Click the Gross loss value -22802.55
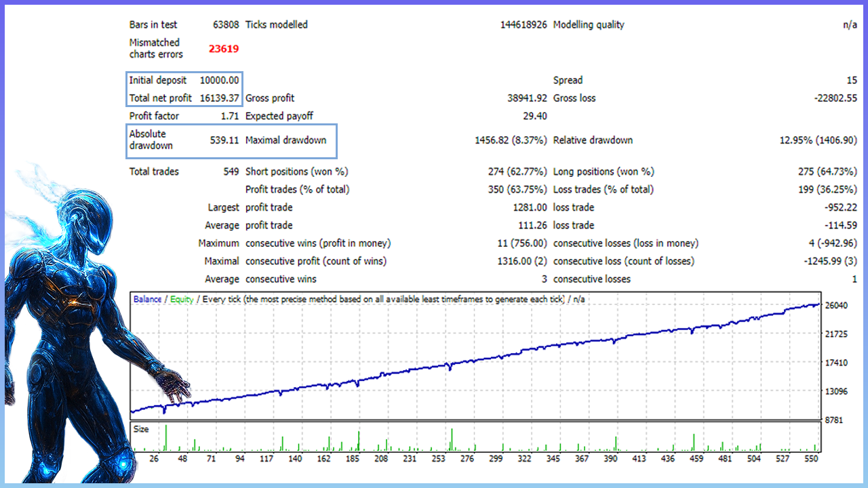The width and height of the screenshot is (868, 488). [835, 98]
